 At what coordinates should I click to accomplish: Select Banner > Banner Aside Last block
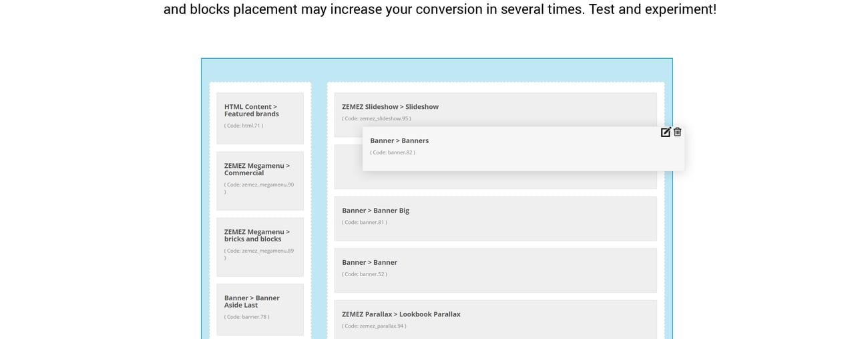[260, 310]
